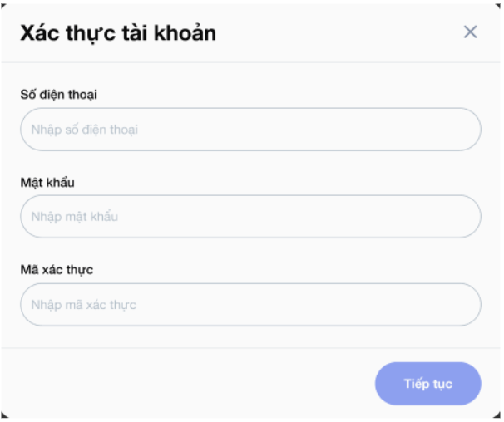Screen dimensions: 504x422
Task: Select the Mã xác thực input field
Action: click(250, 305)
